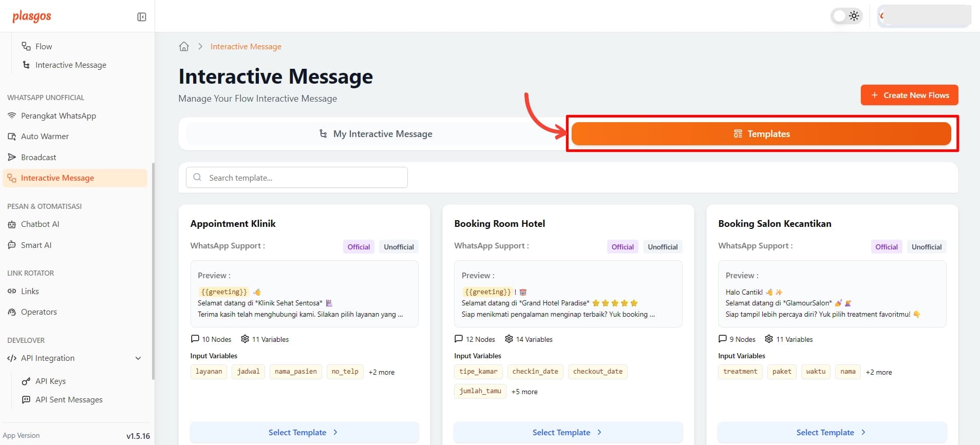
Task: Click the Booking Salon Kecantikan card title
Action: [775, 224]
